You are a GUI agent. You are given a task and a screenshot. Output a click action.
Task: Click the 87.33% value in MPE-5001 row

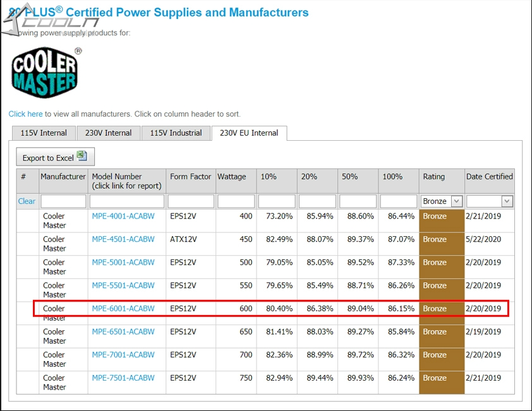(401, 262)
